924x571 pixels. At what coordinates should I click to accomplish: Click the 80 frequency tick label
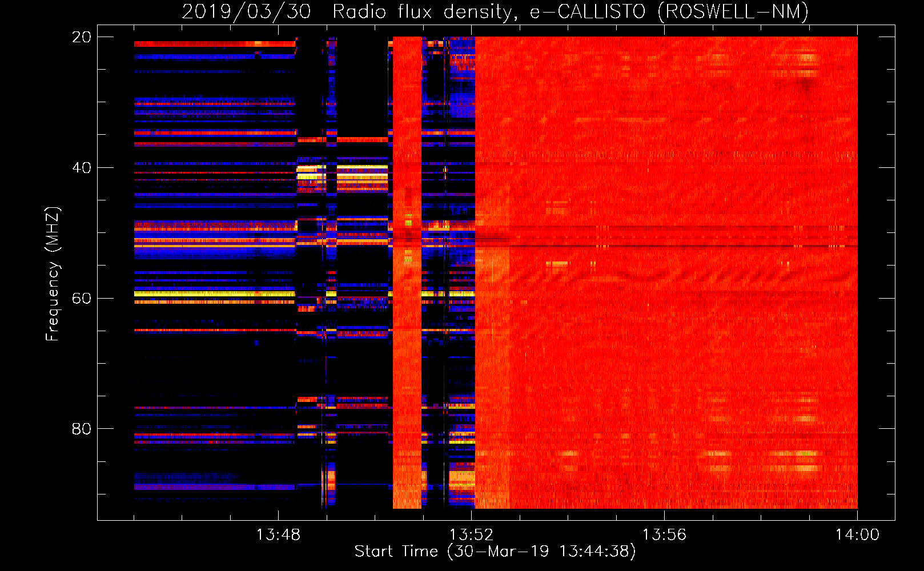tap(81, 429)
